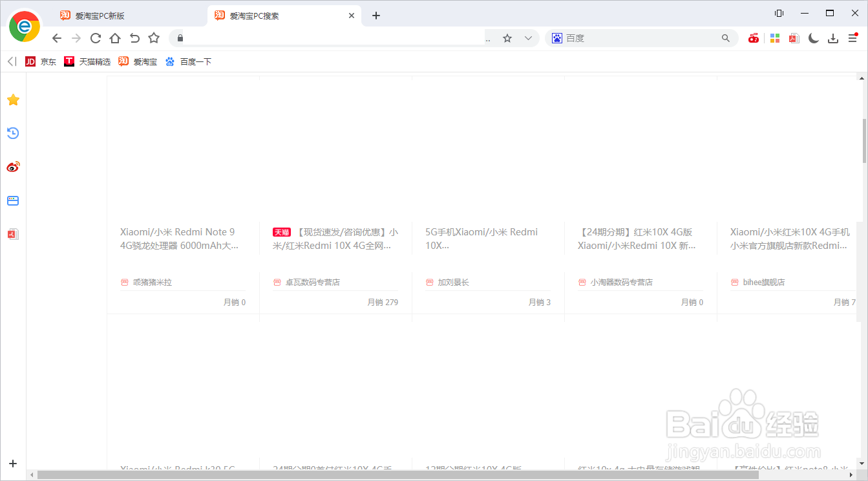Click the lock icon in the address bar

[x=180, y=38]
